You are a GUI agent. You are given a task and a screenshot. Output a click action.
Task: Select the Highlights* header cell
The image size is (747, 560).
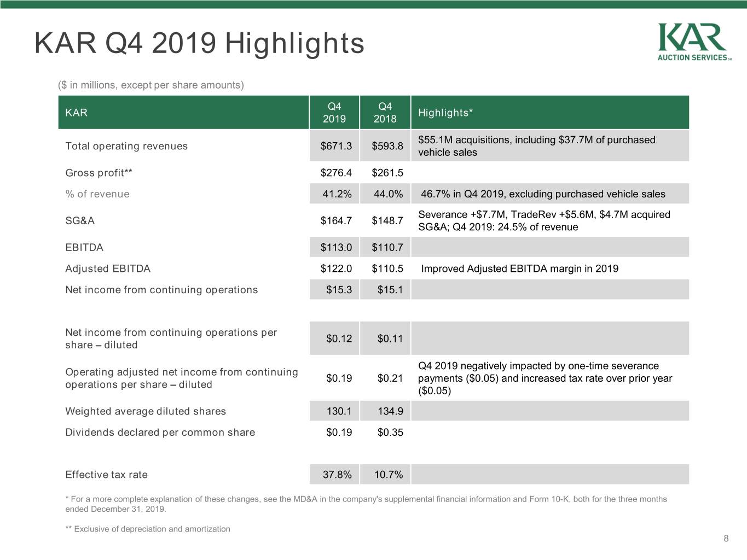click(550, 113)
